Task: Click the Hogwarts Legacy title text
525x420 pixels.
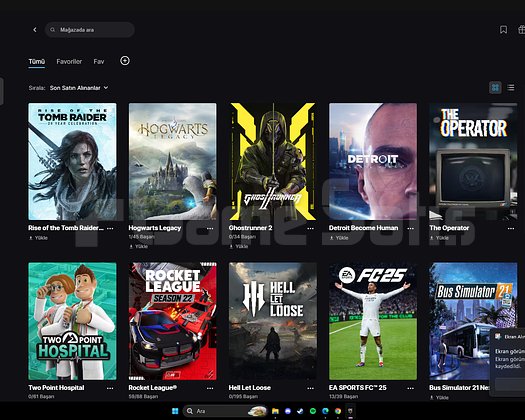Action: [155, 228]
